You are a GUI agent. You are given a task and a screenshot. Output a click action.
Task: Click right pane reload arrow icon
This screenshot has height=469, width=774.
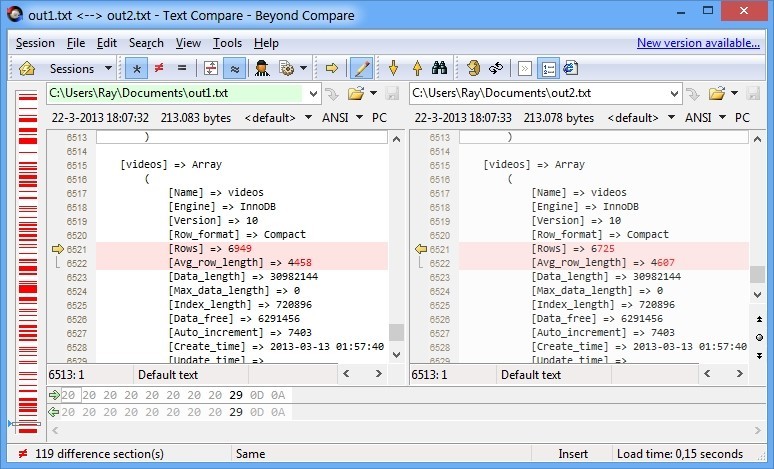coord(693,94)
